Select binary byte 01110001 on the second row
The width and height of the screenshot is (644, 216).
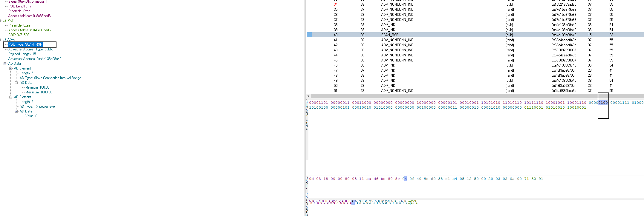[x=534, y=107]
